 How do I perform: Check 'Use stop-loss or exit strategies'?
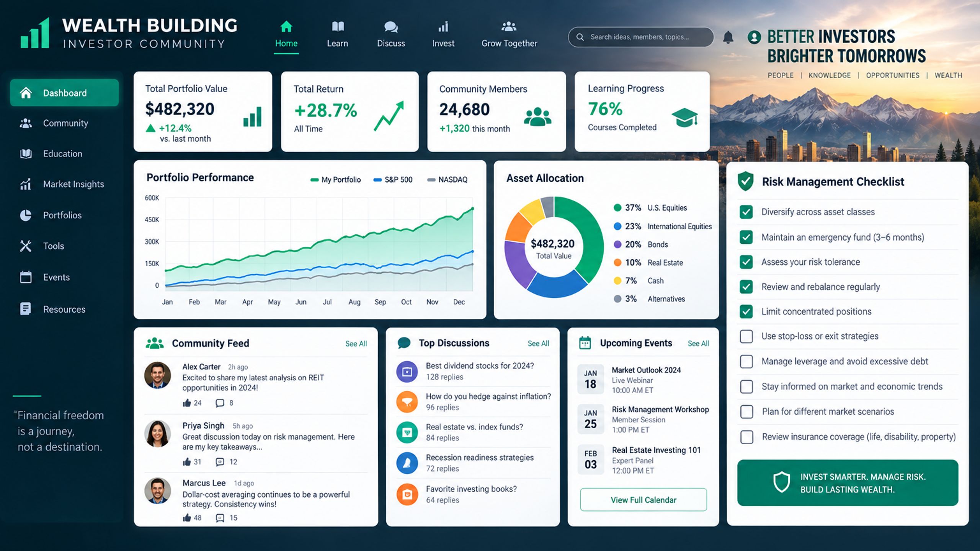pos(746,336)
